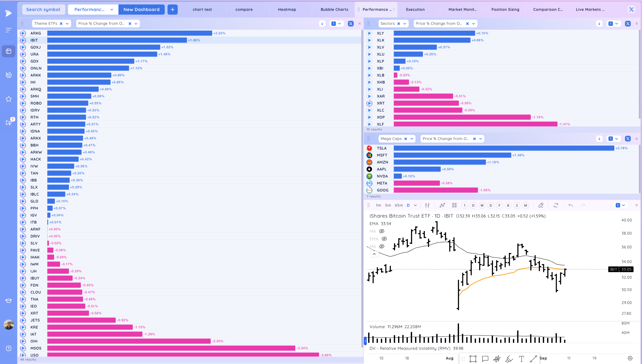Open the Bubble Charts tab

334,9
